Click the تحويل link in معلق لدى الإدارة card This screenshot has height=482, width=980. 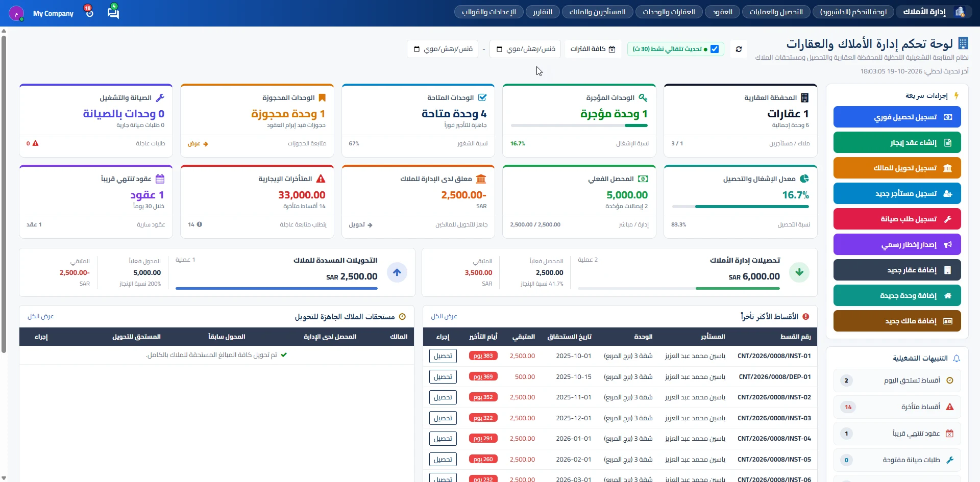(361, 224)
